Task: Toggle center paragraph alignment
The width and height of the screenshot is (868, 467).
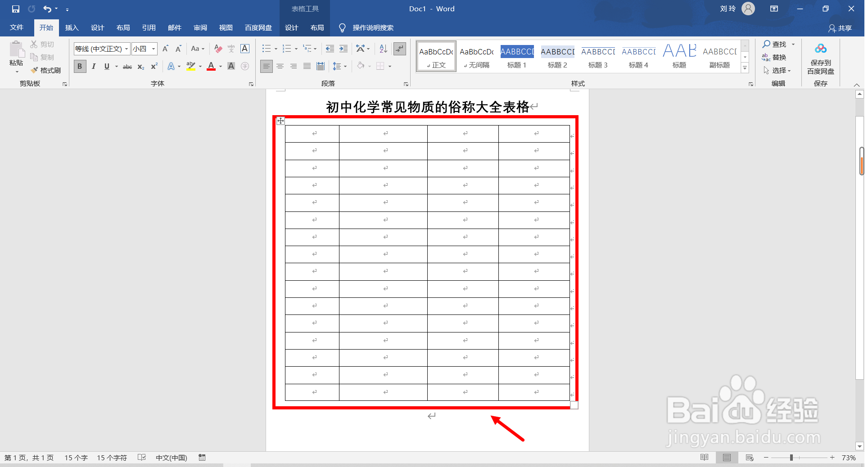Action: point(280,66)
